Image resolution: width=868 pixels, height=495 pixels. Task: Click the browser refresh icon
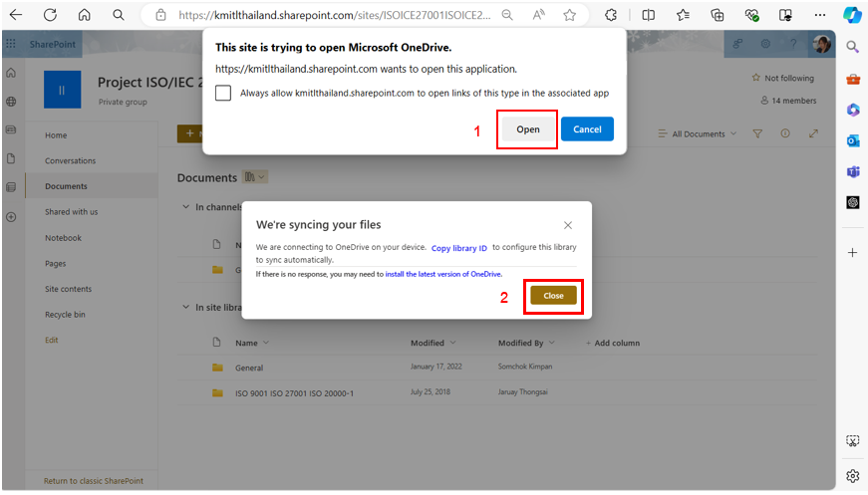point(50,15)
